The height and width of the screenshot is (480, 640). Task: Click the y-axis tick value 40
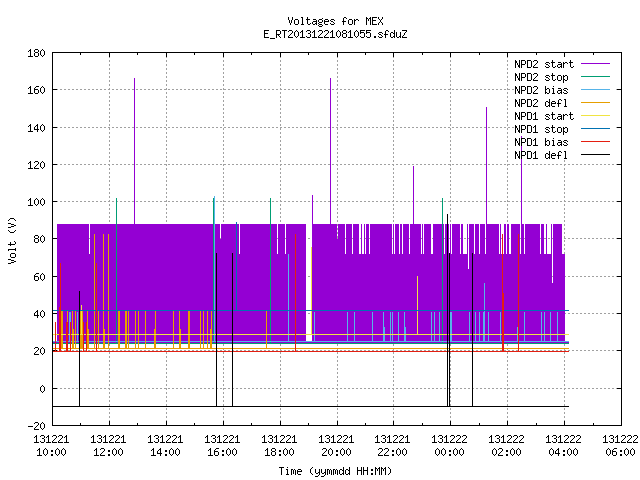tap(39, 314)
